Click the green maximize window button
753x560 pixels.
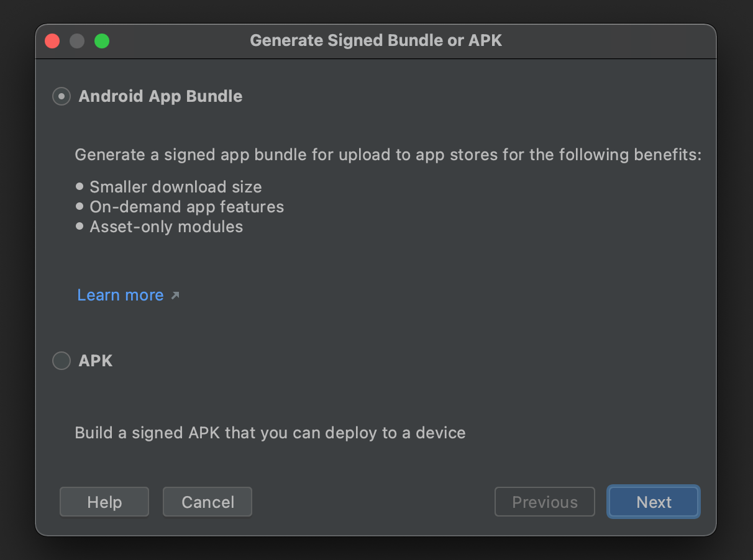pyautogui.click(x=102, y=41)
